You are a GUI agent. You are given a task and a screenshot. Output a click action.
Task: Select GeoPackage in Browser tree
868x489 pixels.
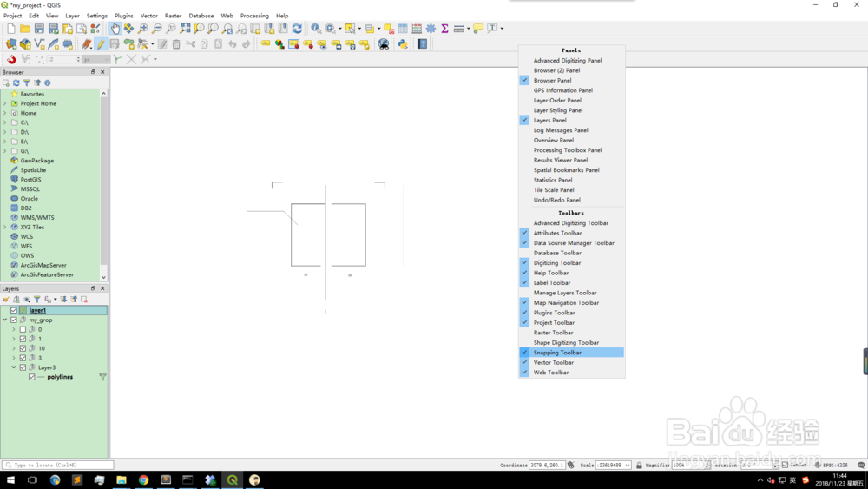[x=37, y=161]
